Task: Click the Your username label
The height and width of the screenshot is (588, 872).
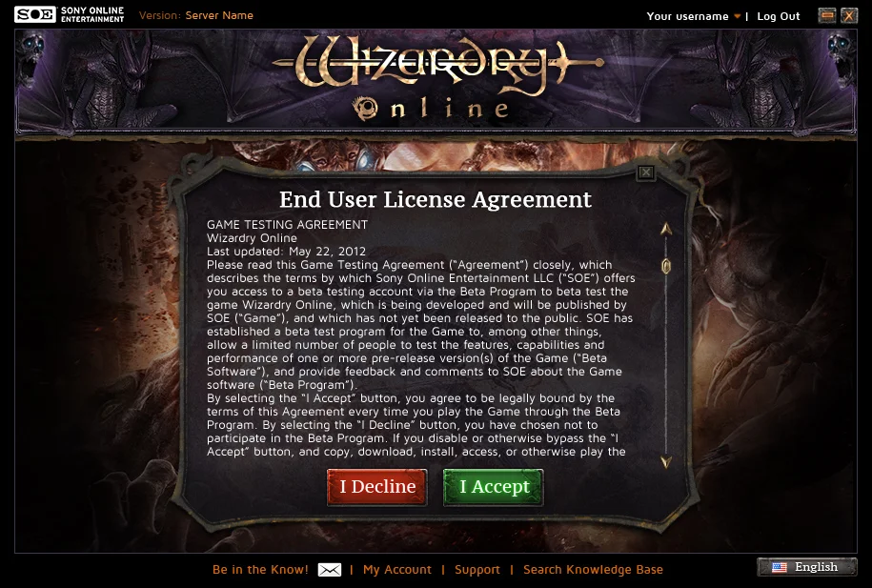Action: pyautogui.click(x=687, y=17)
